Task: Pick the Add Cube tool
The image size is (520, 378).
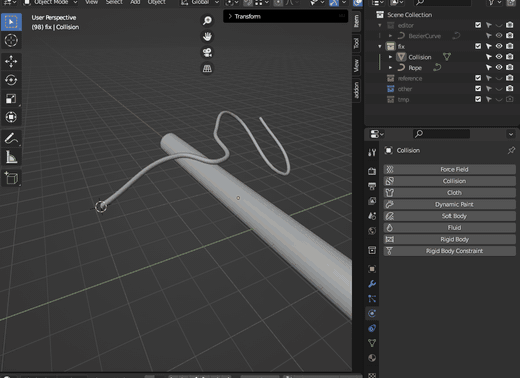Action: click(x=11, y=178)
